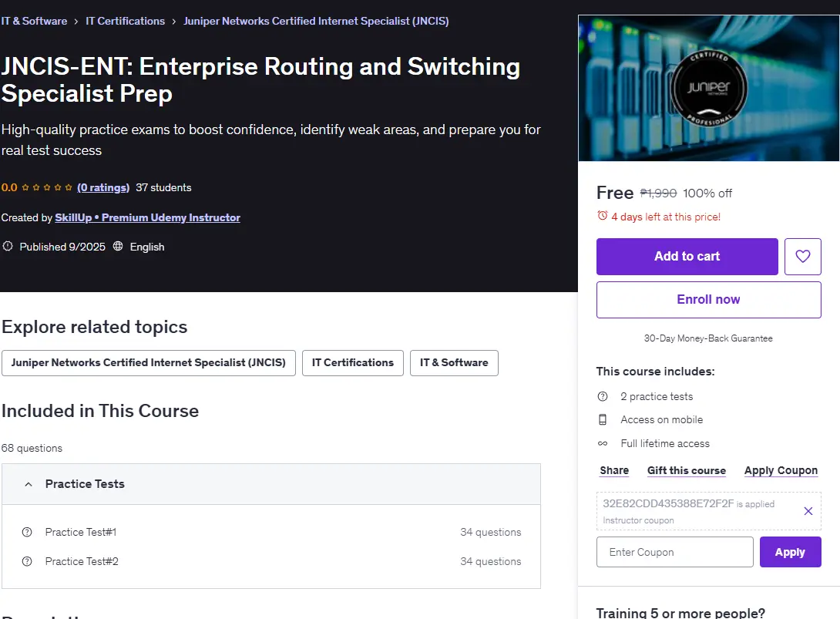Click the 100% off discount text

tap(707, 193)
